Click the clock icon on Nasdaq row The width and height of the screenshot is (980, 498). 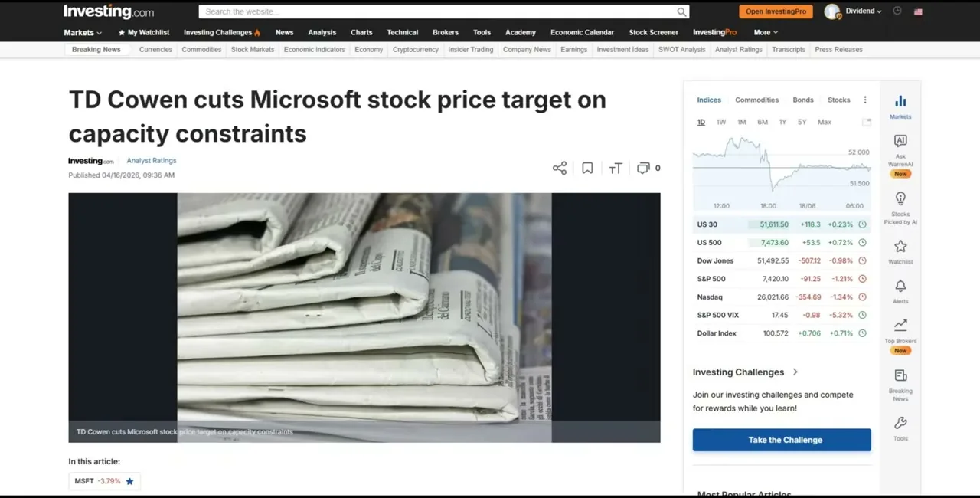862,297
